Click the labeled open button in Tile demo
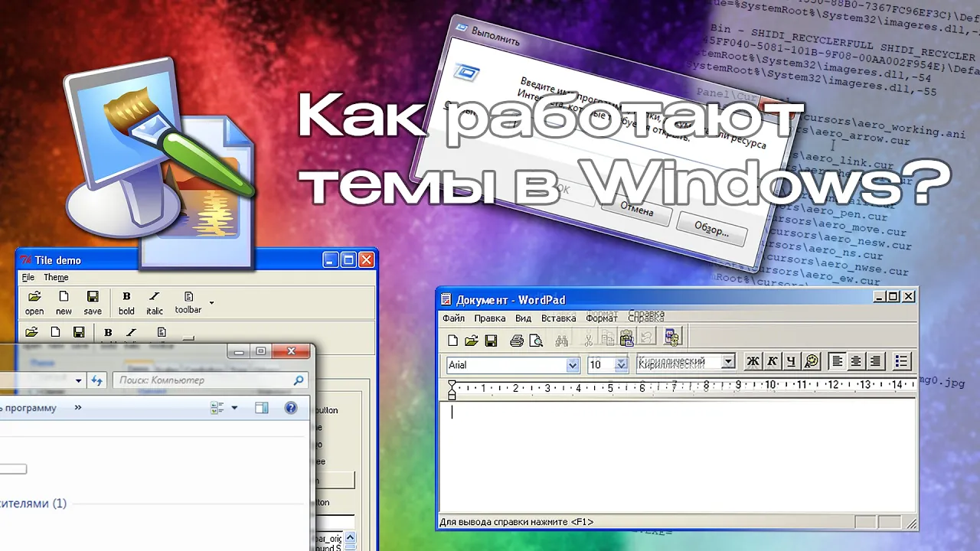Screen dimensions: 980x551 34,303
